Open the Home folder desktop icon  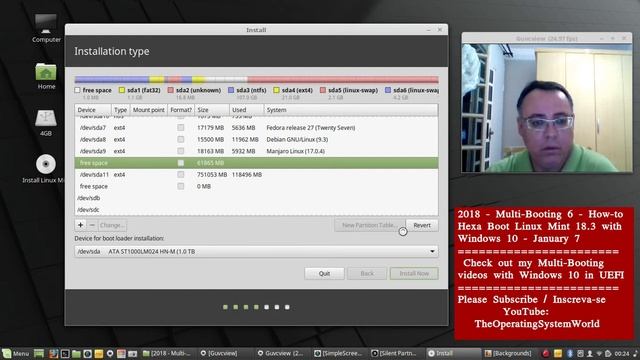point(46,76)
